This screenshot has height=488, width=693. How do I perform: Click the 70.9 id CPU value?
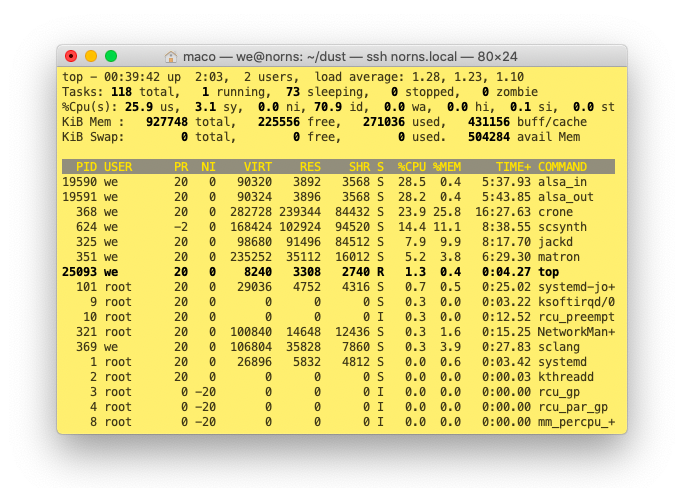[328, 107]
